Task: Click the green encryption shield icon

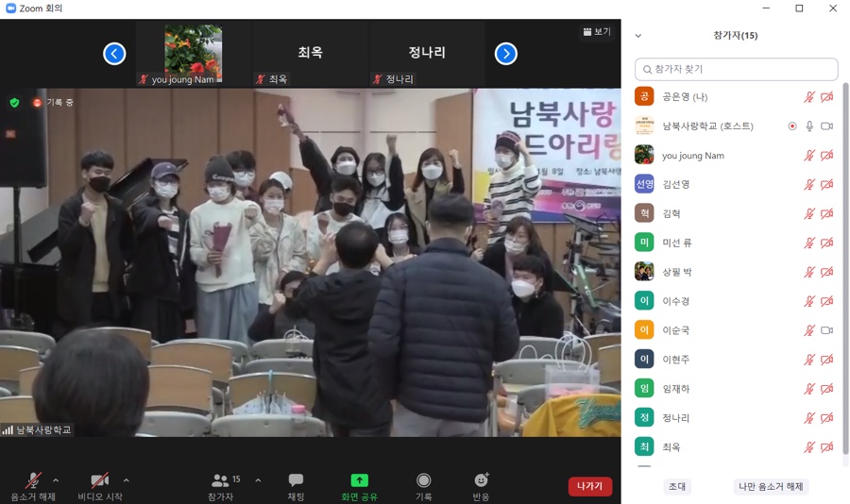Action: 14,103
